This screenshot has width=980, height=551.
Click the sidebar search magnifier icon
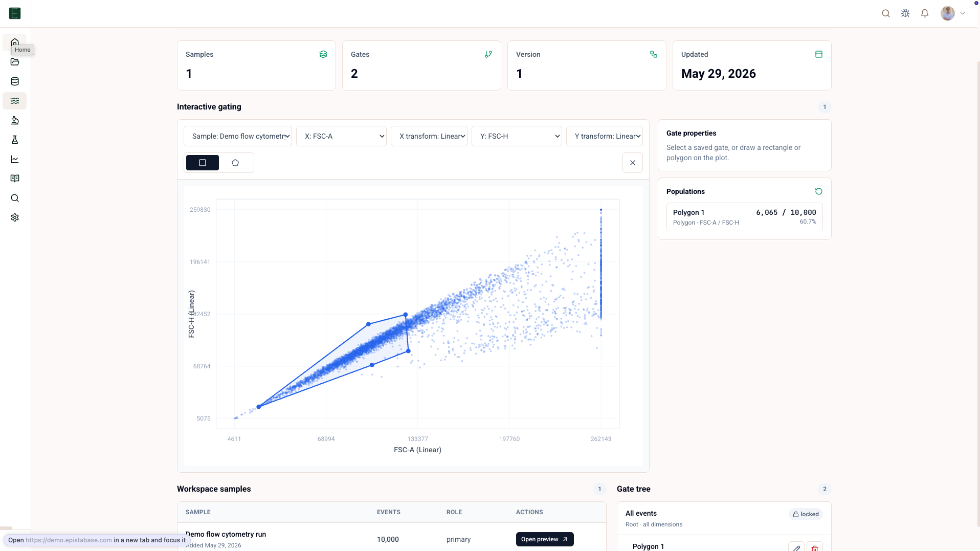[15, 198]
